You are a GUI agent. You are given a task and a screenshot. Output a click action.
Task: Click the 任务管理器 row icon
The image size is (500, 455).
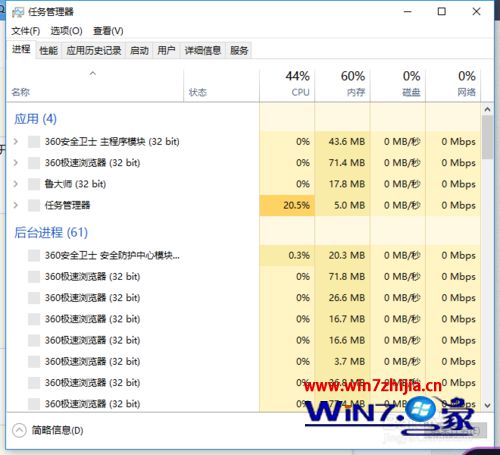[x=34, y=205]
